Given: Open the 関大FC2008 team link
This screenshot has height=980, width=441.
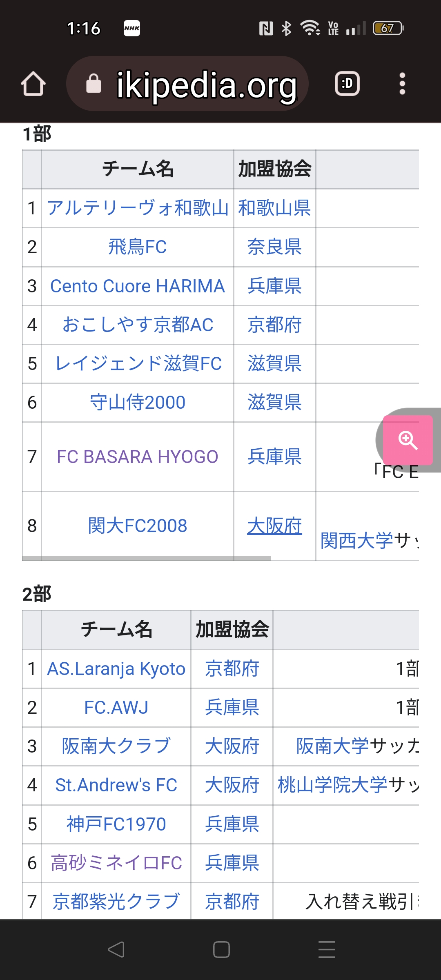Looking at the screenshot, I should point(138,526).
